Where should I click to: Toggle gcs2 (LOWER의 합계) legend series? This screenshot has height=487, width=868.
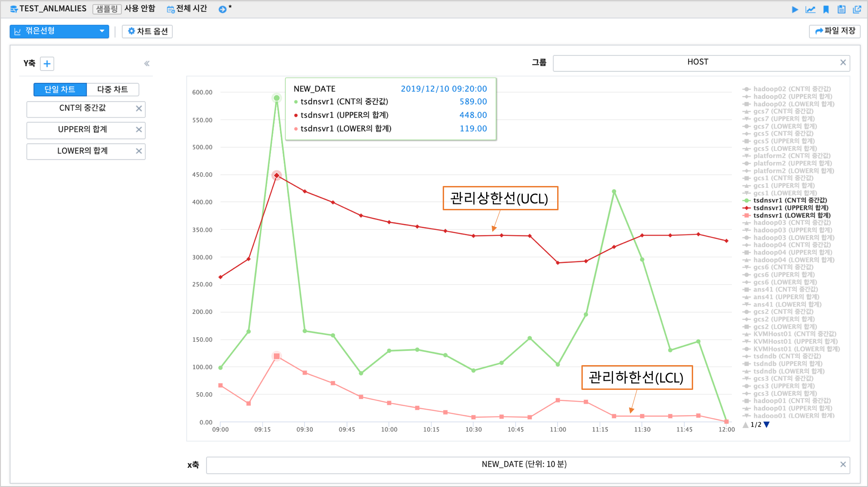pyautogui.click(x=780, y=327)
